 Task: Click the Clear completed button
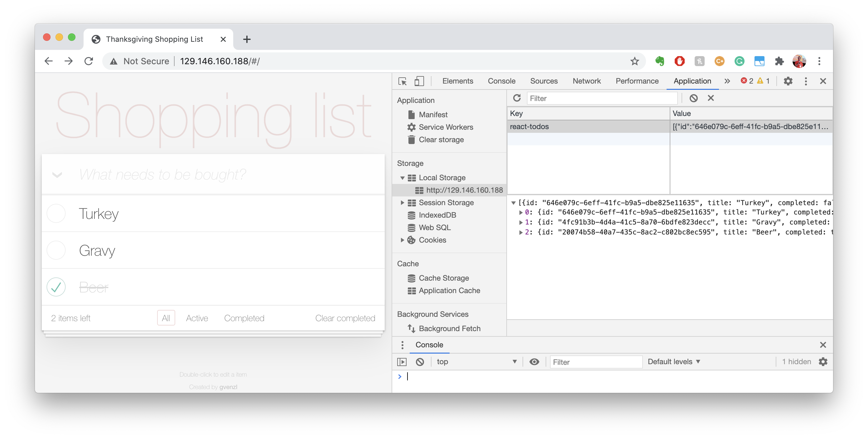(x=345, y=318)
